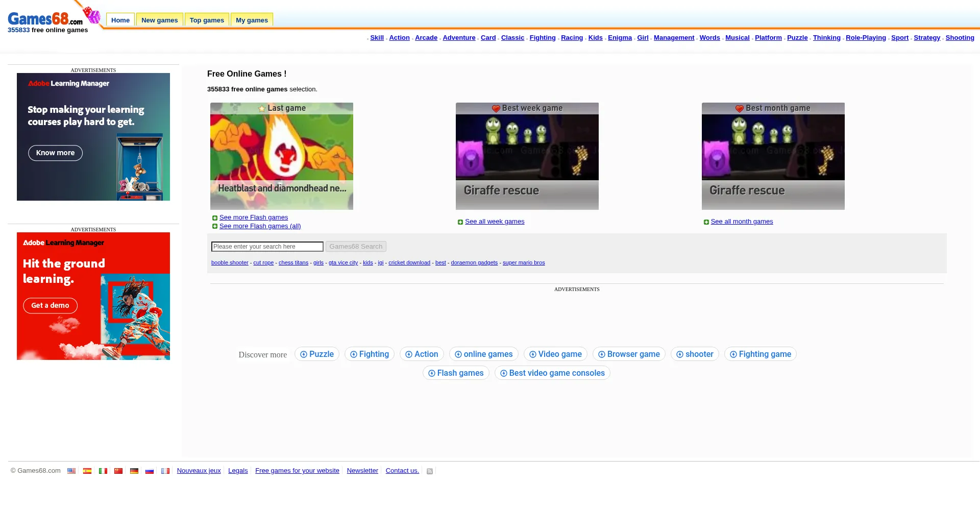Open Best week game Giraffe rescue thumbnail

(527, 156)
